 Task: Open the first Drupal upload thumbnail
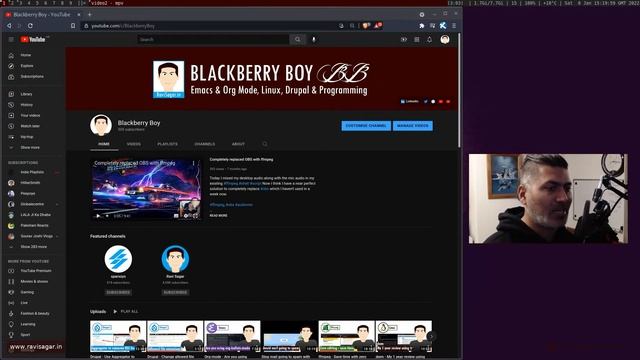118,336
